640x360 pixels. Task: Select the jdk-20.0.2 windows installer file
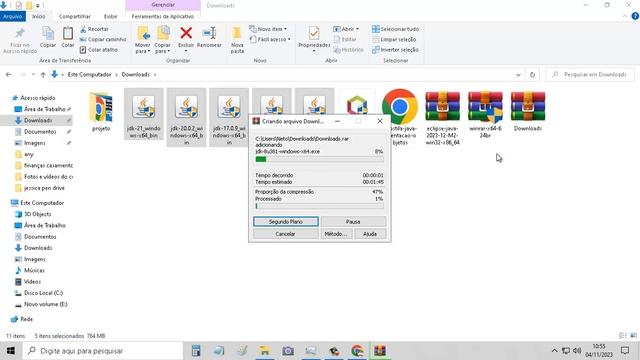pyautogui.click(x=187, y=117)
